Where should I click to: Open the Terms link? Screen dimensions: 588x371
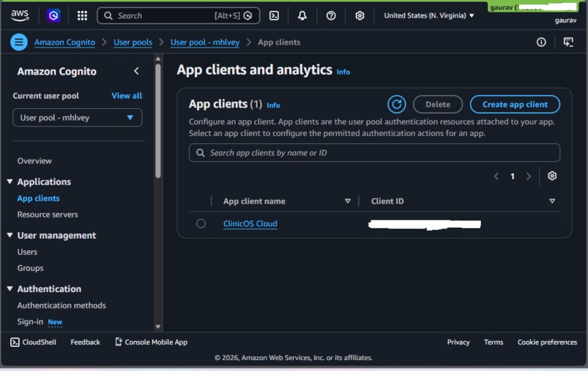[x=493, y=342]
